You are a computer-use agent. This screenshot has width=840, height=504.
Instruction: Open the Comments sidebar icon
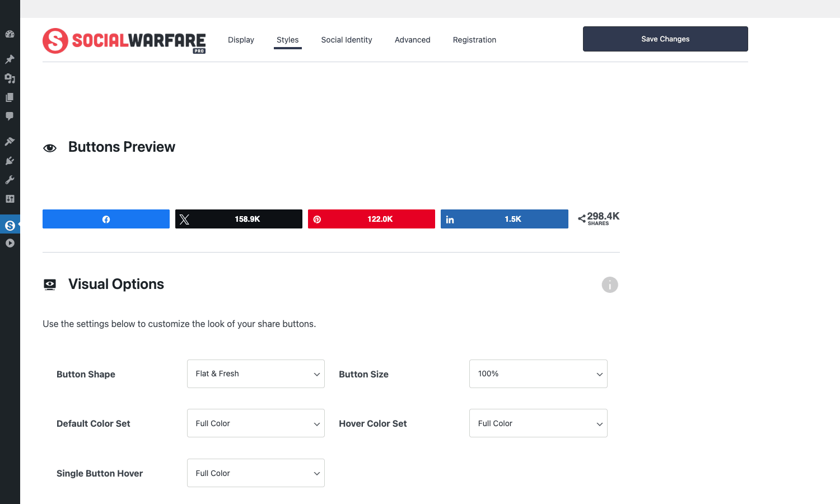[x=10, y=116]
